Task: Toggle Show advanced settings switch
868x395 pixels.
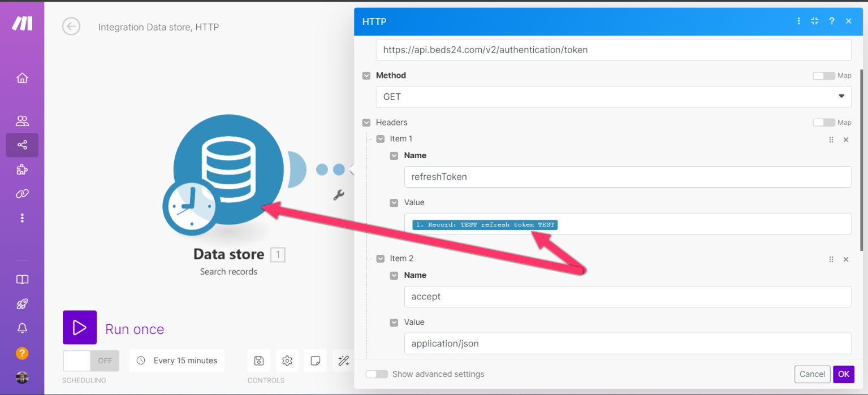Action: tap(377, 374)
